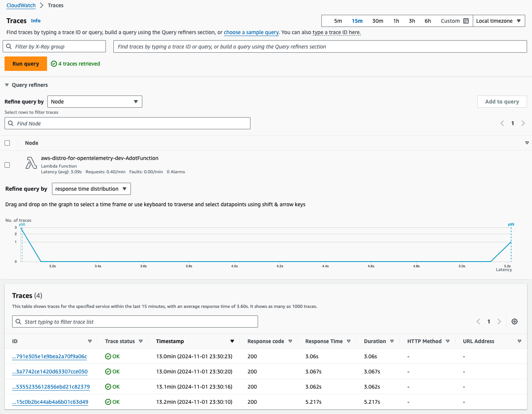Open trace ...791e305e1e9bea2a70f9a06c

click(x=49, y=356)
